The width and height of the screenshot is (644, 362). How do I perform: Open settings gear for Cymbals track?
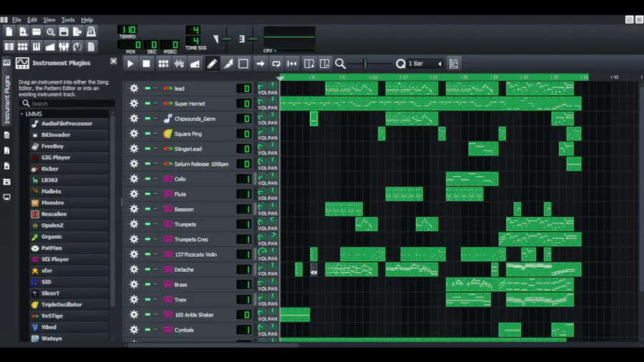pyautogui.click(x=134, y=330)
